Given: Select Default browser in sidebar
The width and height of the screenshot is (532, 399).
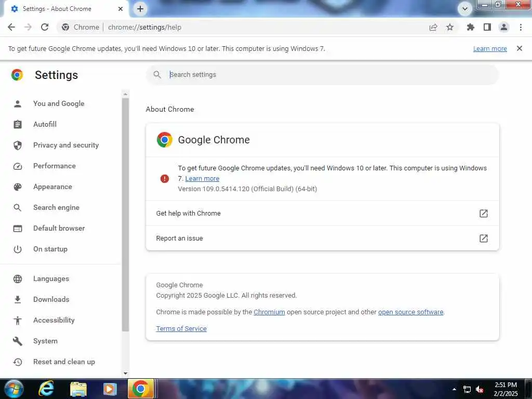Looking at the screenshot, I should [x=59, y=228].
